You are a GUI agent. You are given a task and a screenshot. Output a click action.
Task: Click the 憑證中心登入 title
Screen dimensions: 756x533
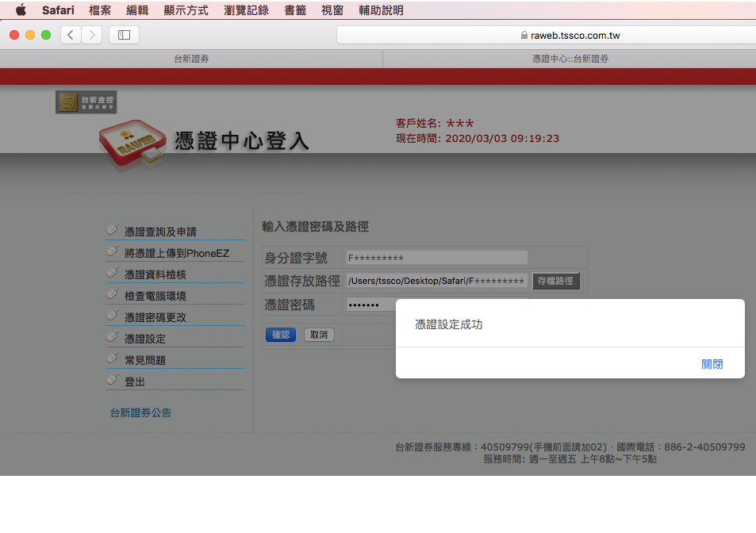tap(241, 141)
